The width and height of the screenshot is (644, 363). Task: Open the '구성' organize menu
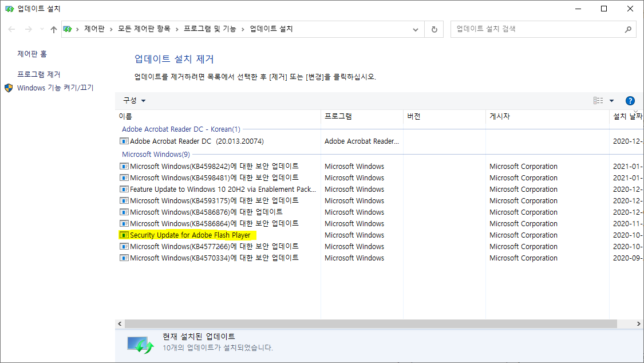[135, 100]
